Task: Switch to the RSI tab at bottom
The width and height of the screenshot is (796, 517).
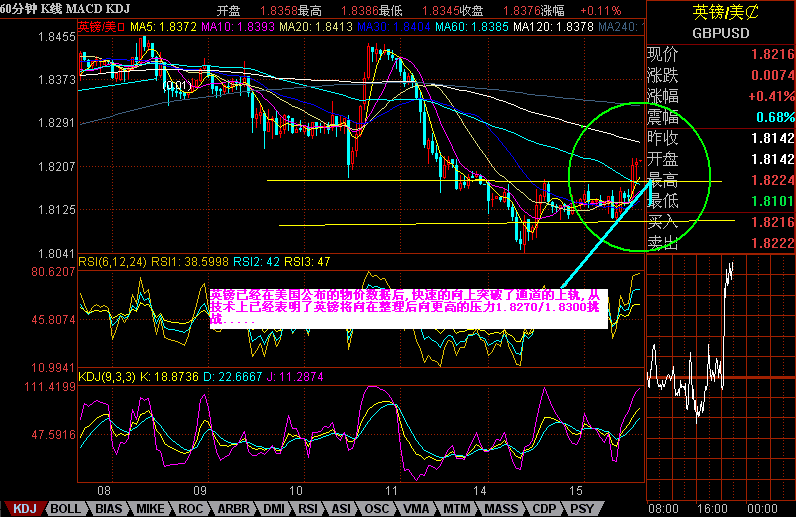Action: tap(310, 508)
